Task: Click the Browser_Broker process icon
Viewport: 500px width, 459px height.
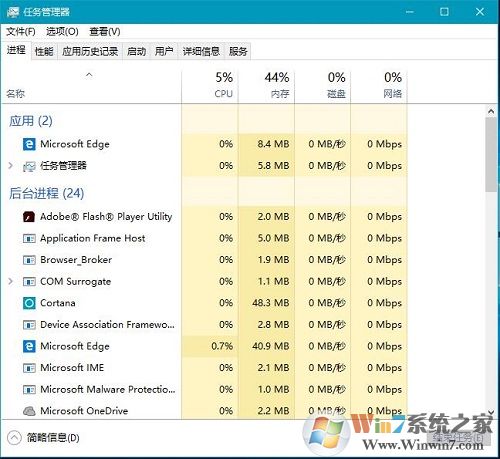Action: pos(29,260)
